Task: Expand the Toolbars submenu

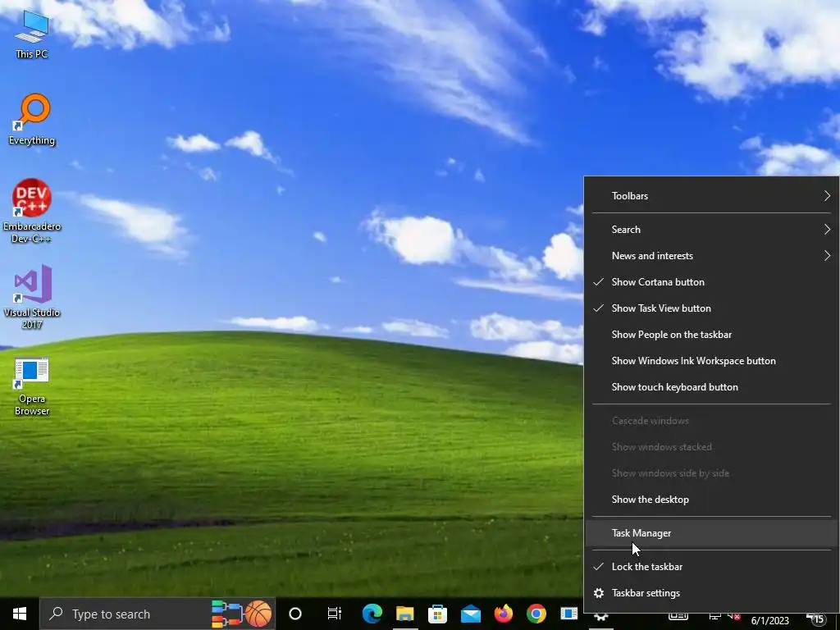Action: tap(711, 196)
